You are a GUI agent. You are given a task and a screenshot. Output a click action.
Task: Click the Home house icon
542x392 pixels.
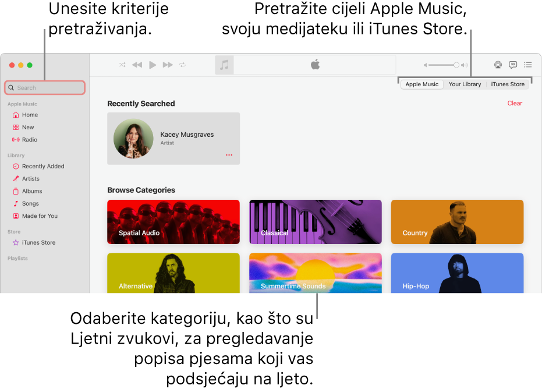click(16, 115)
